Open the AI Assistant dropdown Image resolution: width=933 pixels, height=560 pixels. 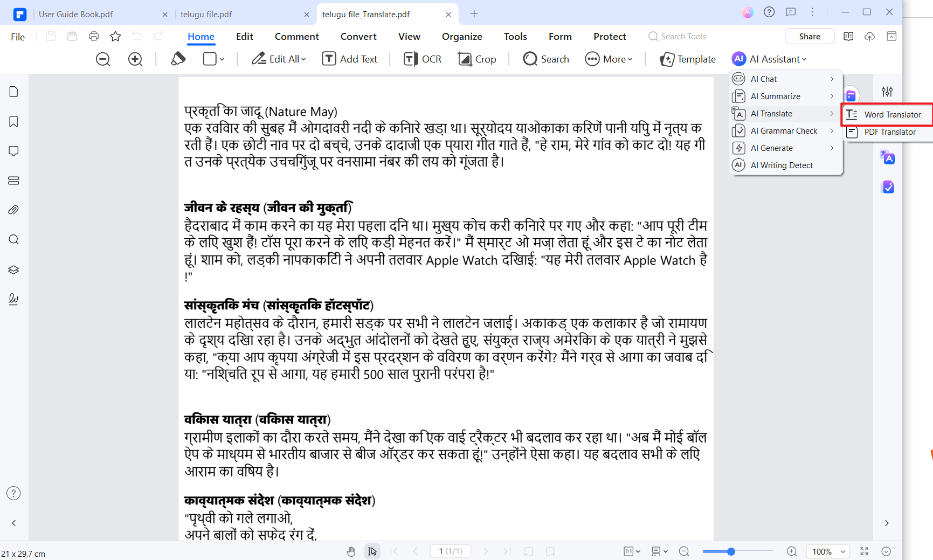click(x=769, y=59)
